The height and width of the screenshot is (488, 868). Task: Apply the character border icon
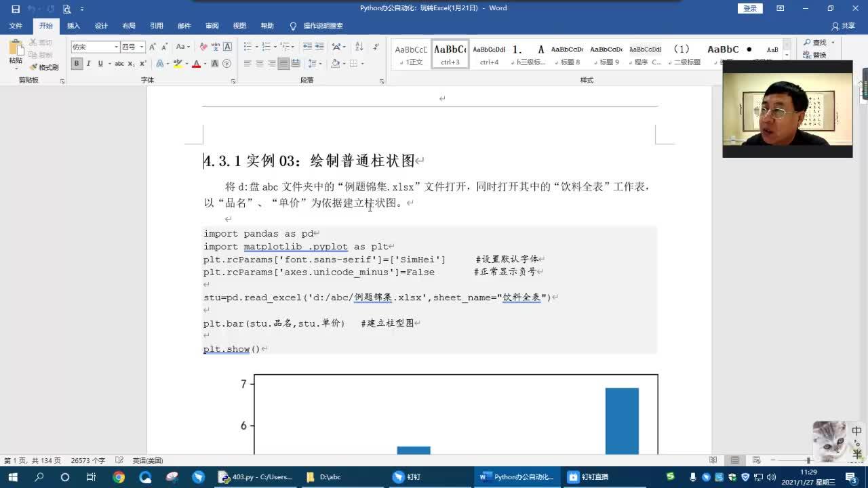[228, 47]
